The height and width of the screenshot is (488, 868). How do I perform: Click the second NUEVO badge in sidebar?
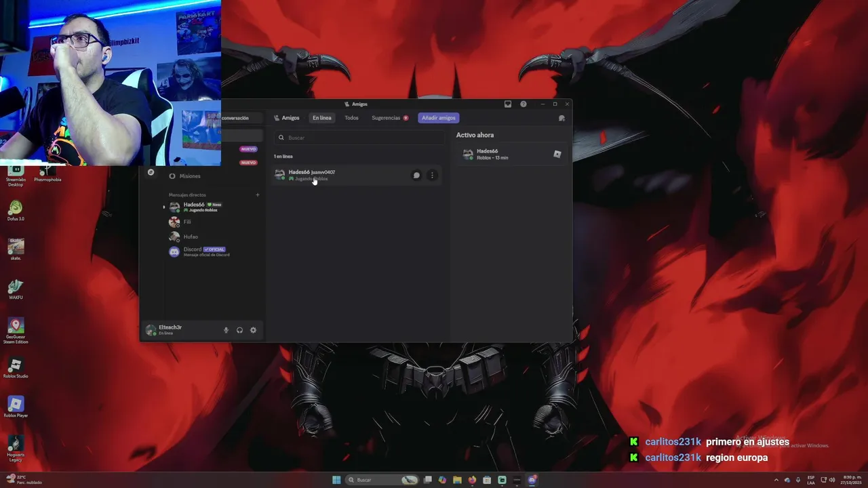248,163
